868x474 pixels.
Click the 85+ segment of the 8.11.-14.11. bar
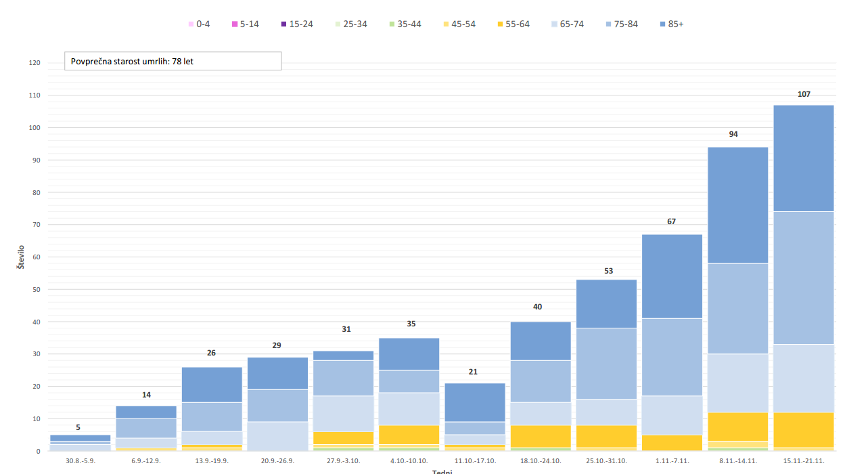pos(737,205)
